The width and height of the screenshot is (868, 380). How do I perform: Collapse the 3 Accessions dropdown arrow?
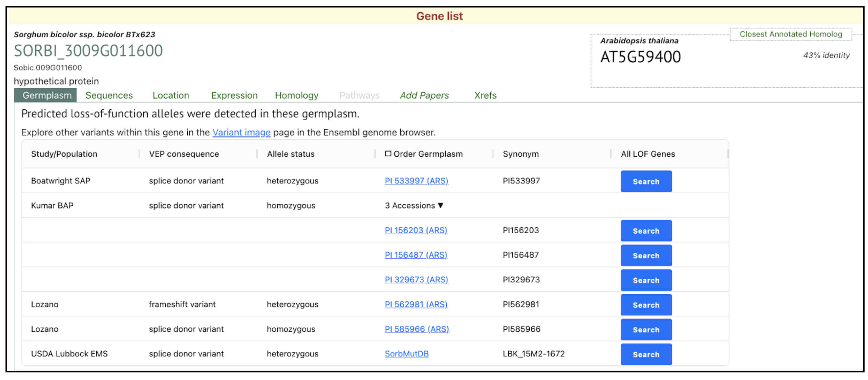[441, 205]
